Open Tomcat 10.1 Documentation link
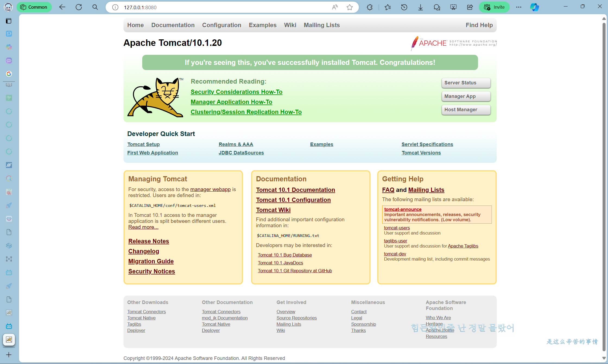Viewport: 608px width, 364px height. [x=295, y=190]
